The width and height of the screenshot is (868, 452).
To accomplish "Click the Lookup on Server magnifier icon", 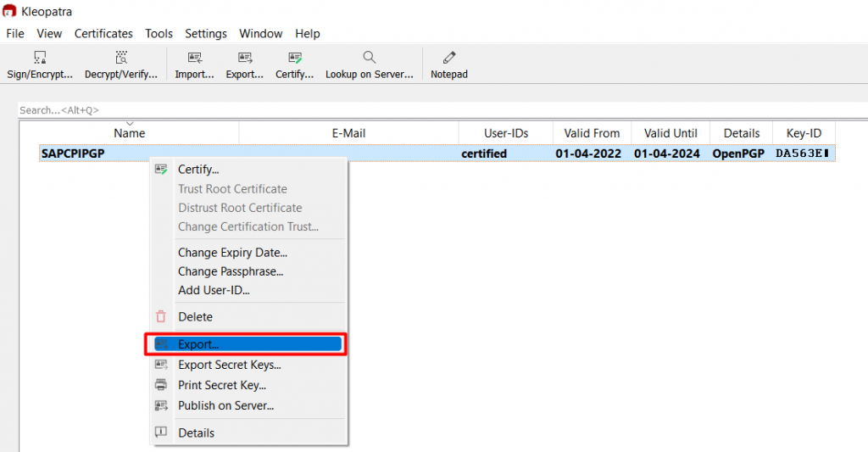I will click(x=370, y=57).
